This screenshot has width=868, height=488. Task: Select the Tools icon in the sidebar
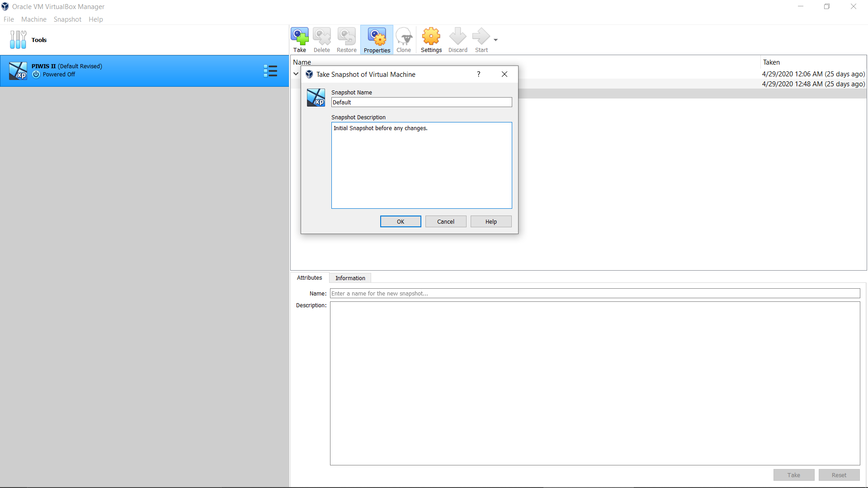pyautogui.click(x=18, y=40)
